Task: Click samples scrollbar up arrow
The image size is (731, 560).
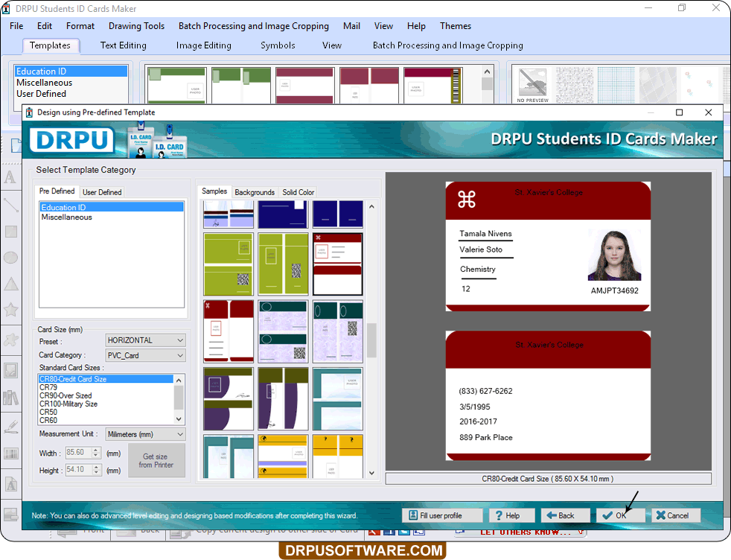Action: [371, 206]
